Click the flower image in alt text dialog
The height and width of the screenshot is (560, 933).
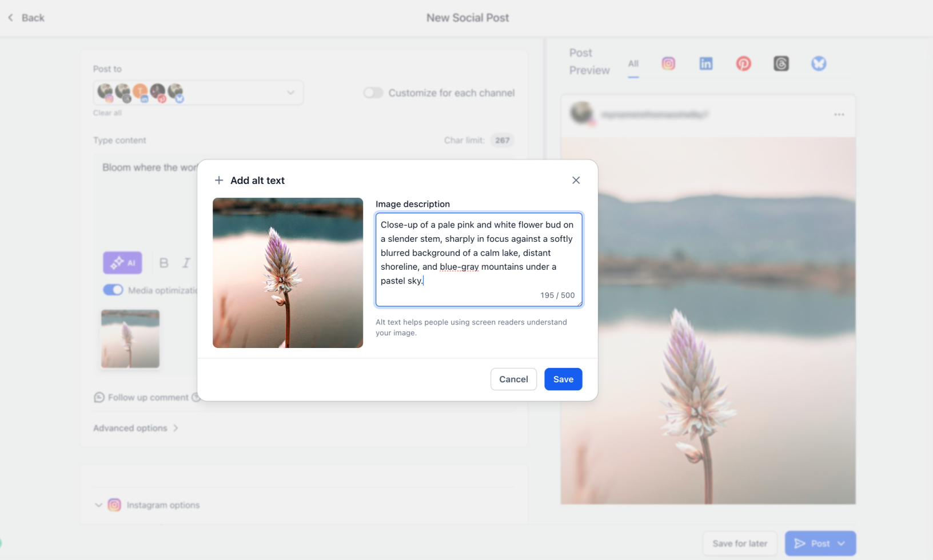pos(288,273)
